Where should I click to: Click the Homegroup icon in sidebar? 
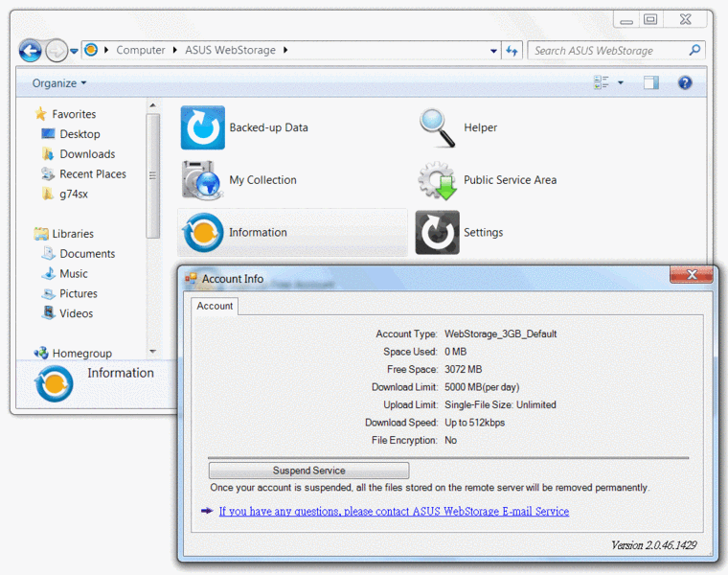click(41, 353)
